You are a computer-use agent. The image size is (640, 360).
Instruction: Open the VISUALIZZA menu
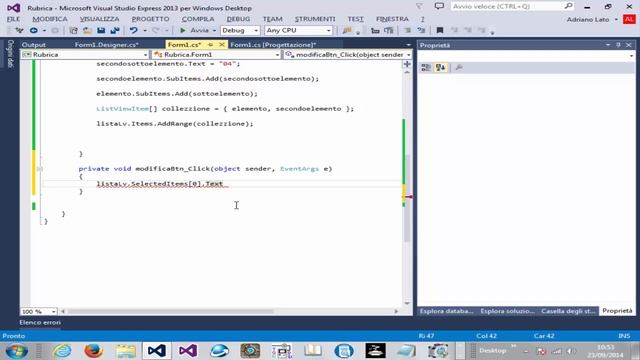coord(99,19)
